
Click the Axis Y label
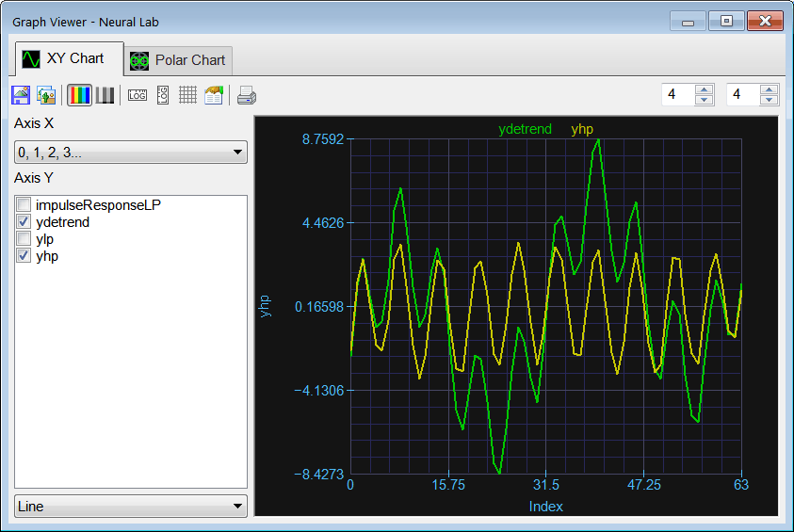tap(33, 178)
